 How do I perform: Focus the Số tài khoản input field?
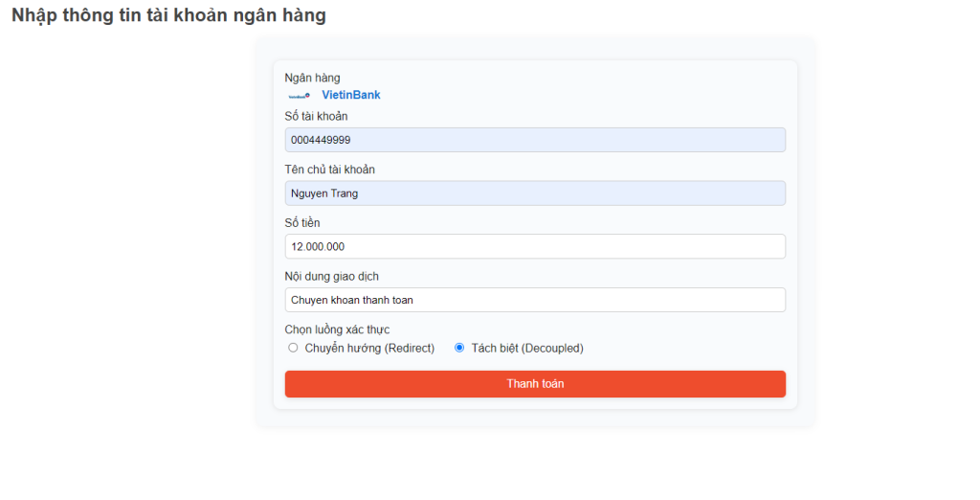[535, 140]
